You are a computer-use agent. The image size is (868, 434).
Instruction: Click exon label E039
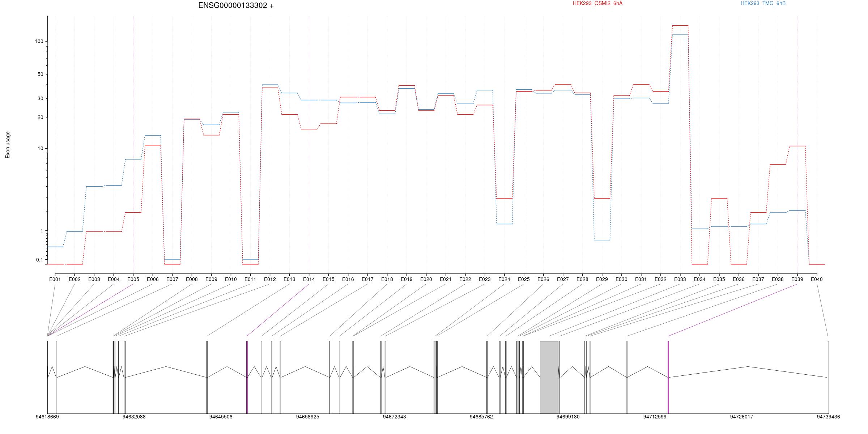click(x=797, y=279)
